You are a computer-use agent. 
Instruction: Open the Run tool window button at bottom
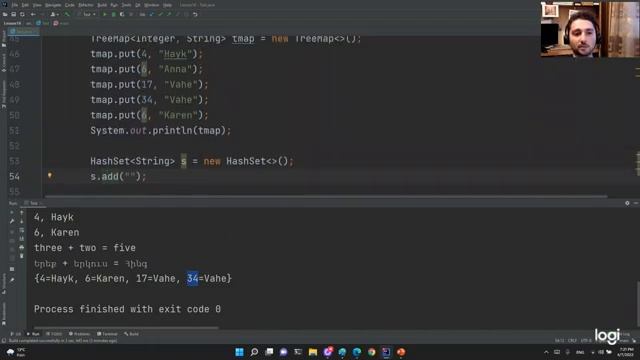click(x=33, y=334)
